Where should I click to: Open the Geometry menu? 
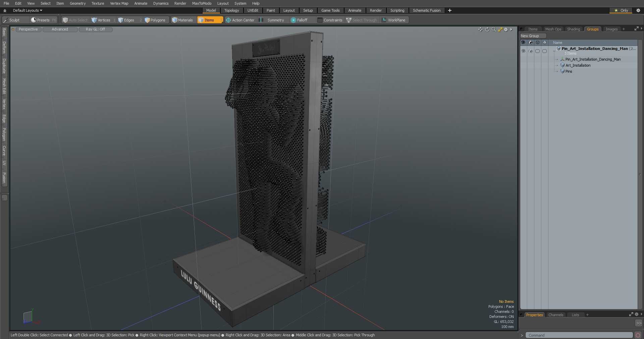(x=77, y=3)
